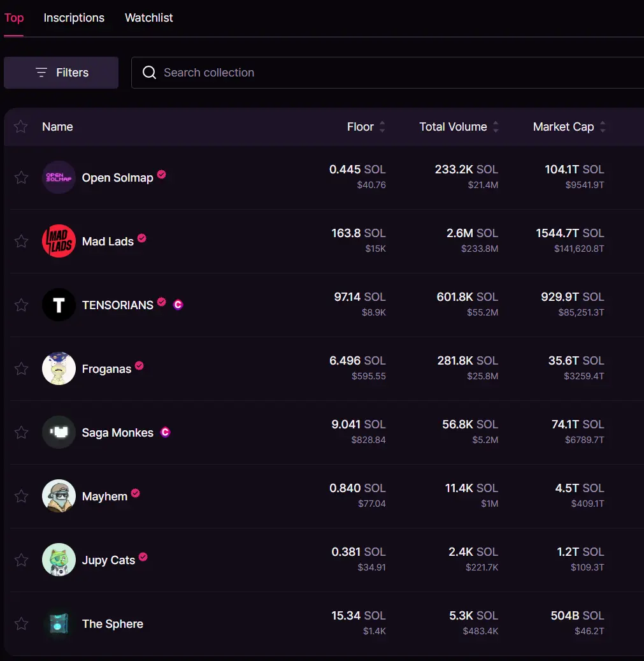The width and height of the screenshot is (644, 661).
Task: Toggle the favorite star for Mad Lads
Action: (21, 241)
